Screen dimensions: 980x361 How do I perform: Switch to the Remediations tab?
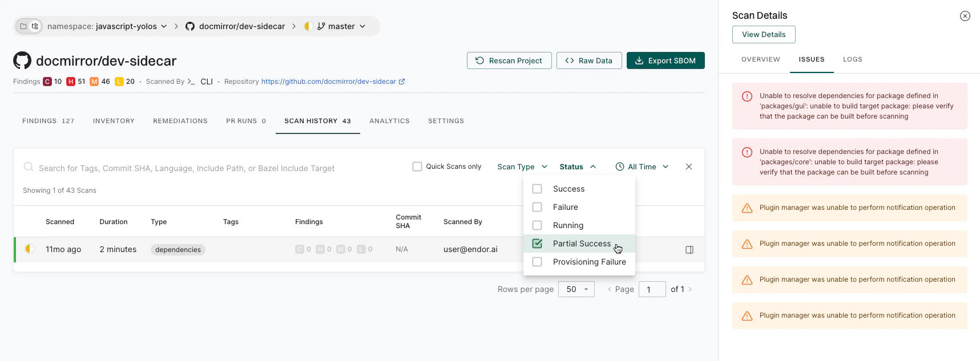pos(180,121)
